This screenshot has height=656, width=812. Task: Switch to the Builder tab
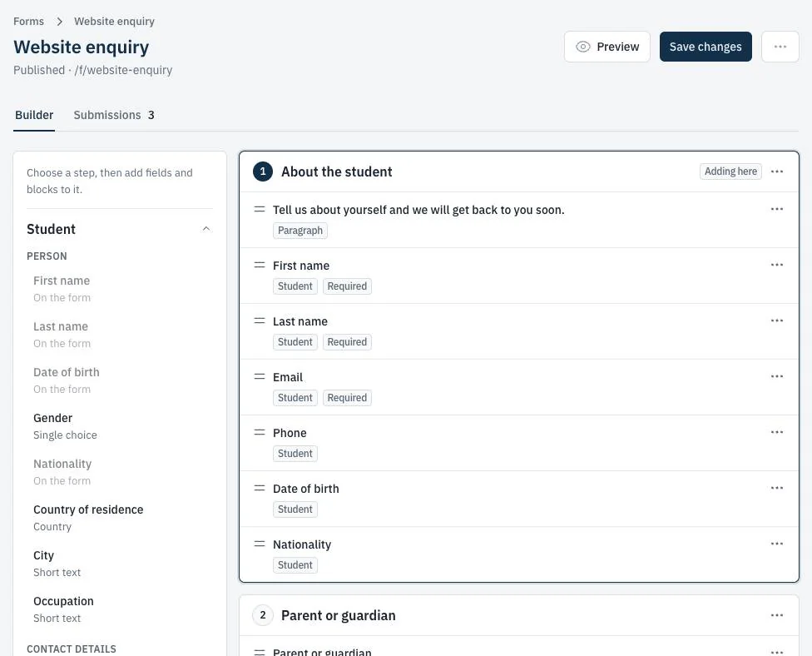34,115
